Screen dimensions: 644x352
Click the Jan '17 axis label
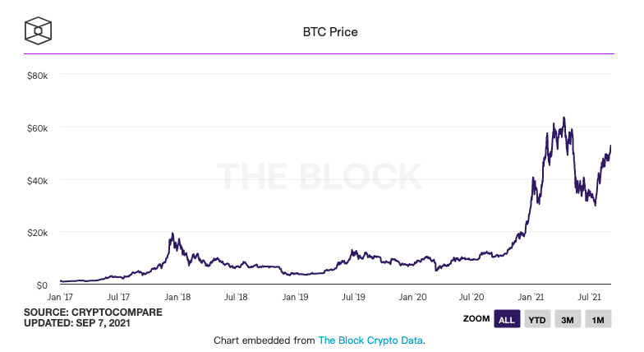coord(60,296)
